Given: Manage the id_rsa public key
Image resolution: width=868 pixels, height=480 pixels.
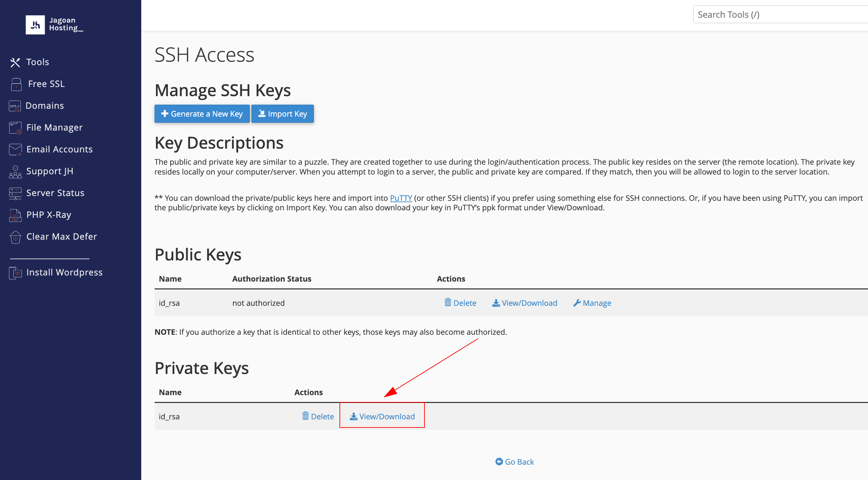Looking at the screenshot, I should coord(592,303).
